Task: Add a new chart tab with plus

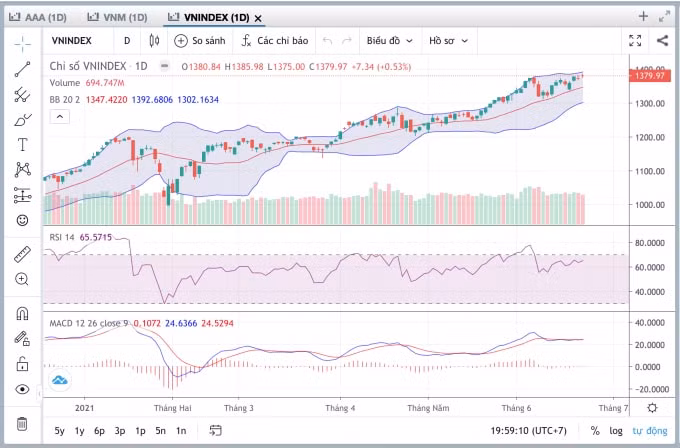Action: tap(644, 16)
